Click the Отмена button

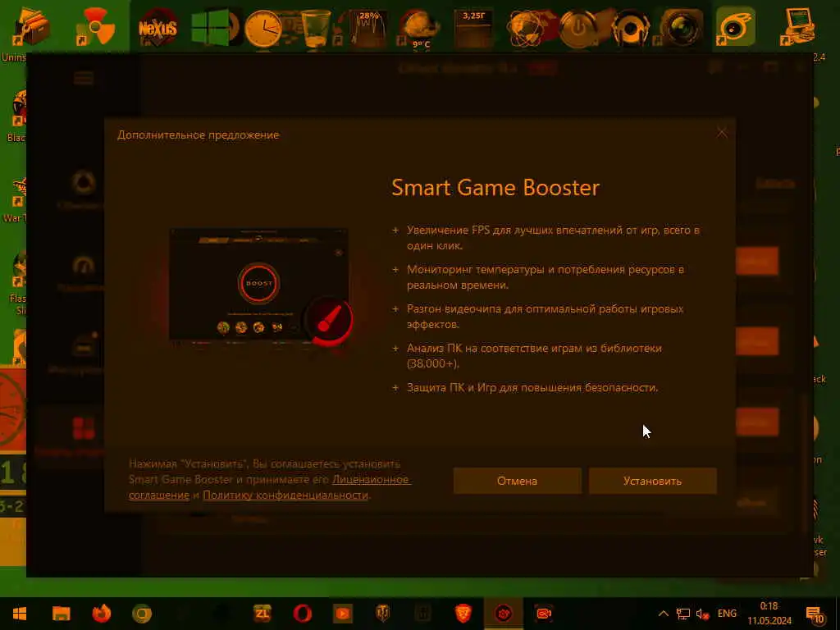517,481
